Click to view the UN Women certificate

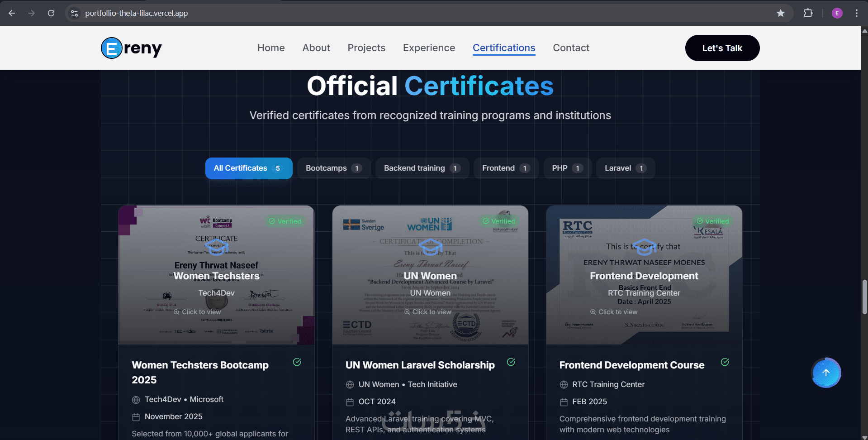pos(427,312)
